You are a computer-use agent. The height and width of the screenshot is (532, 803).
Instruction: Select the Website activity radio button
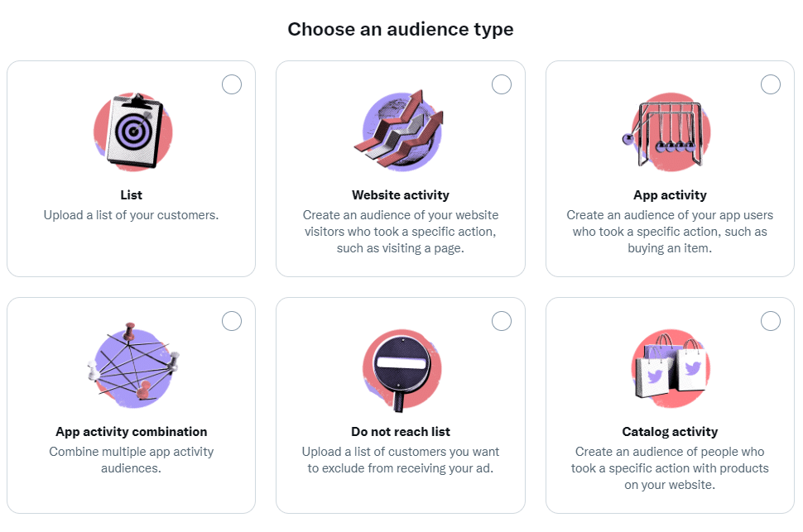click(x=502, y=84)
